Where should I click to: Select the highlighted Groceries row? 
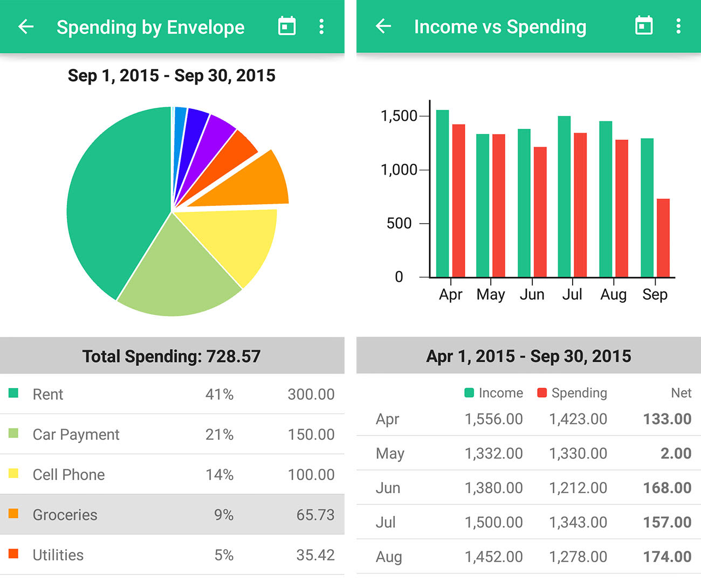point(172,515)
